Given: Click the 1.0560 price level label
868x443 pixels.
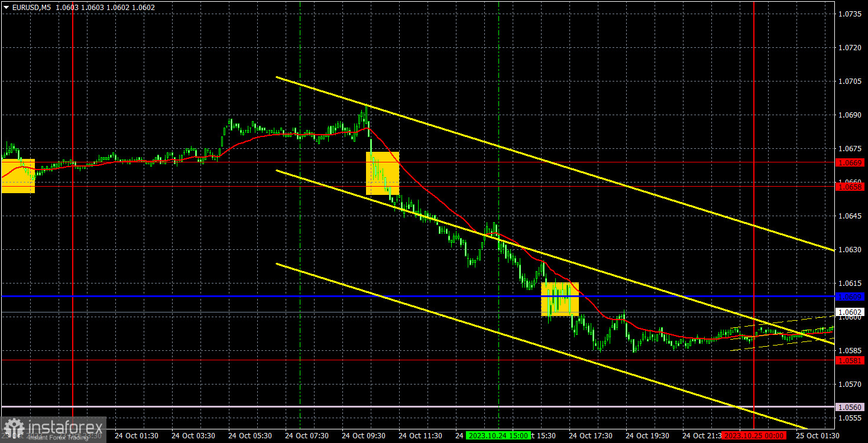Looking at the screenshot, I should 850,406.
